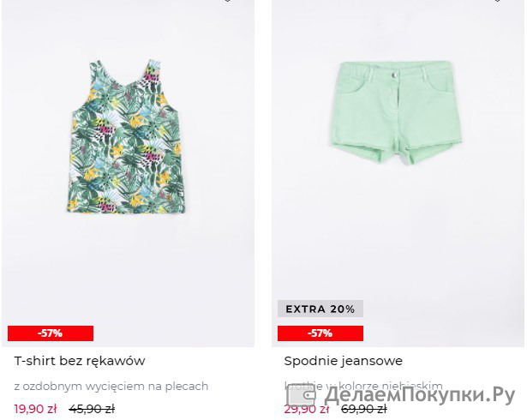Click the red -57% badge under tank top
The height and width of the screenshot is (420, 527).
point(51,333)
